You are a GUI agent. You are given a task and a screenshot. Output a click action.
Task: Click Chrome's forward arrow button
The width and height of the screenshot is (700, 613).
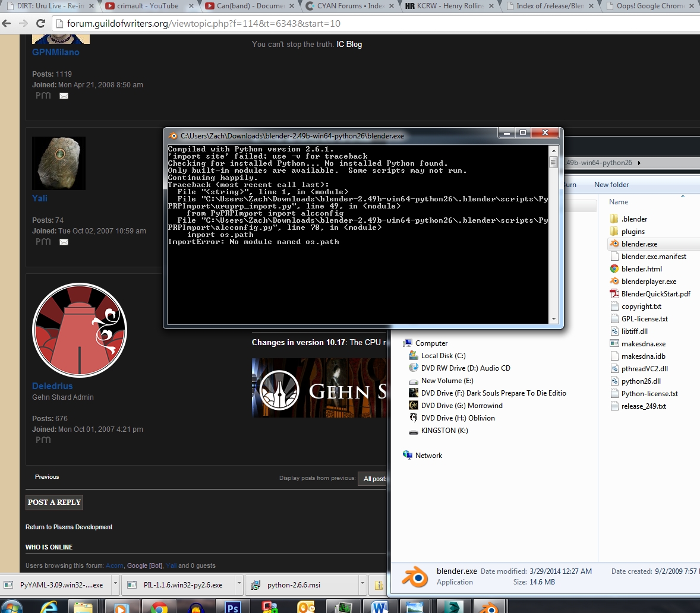click(x=23, y=23)
